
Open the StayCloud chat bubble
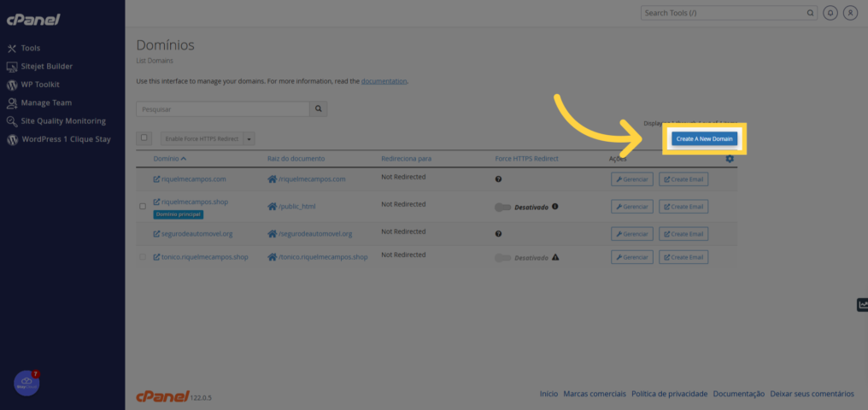pos(26,383)
